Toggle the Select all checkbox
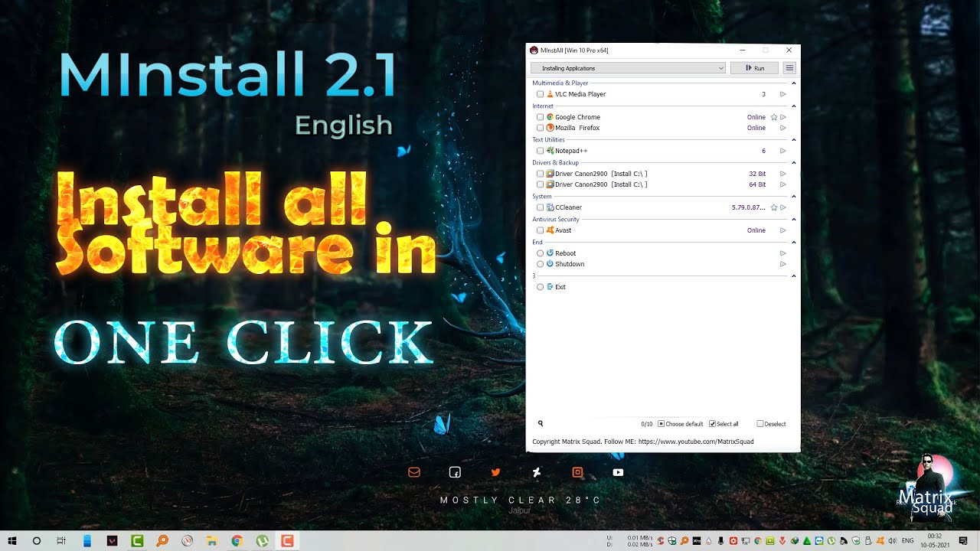This screenshot has height=551, width=980. [712, 424]
